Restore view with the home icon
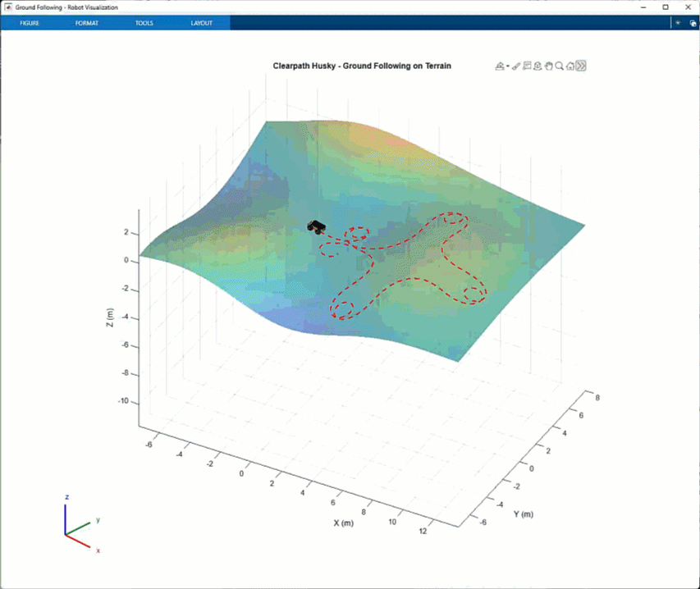This screenshot has height=589, width=700. click(x=570, y=66)
